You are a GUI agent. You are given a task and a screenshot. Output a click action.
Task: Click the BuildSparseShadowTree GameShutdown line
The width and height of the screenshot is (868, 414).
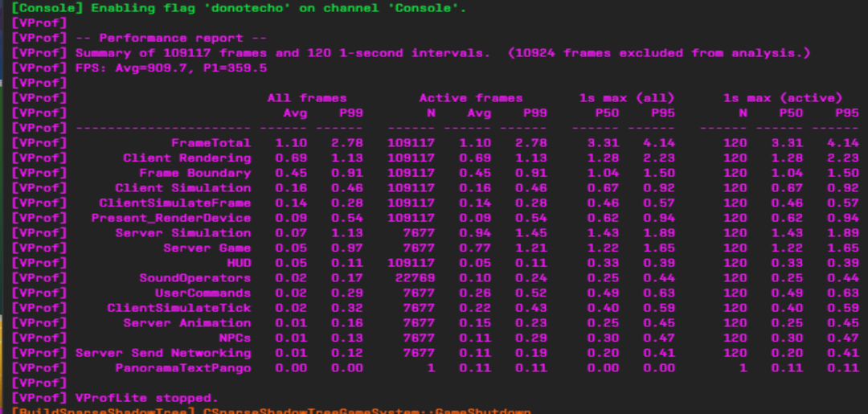pos(272,411)
